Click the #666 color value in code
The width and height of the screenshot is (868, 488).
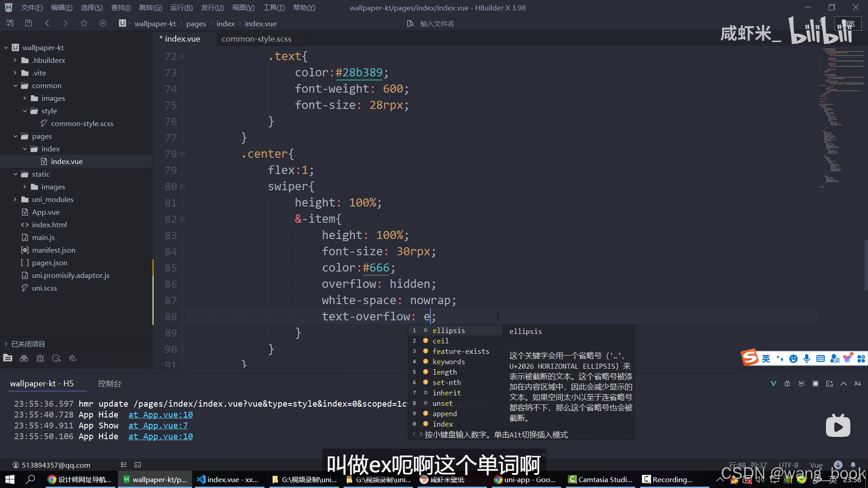coord(376,268)
